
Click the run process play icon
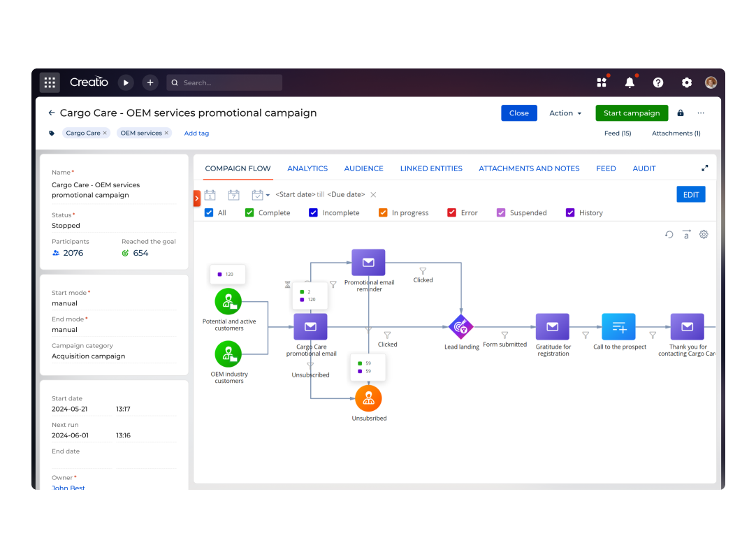pyautogui.click(x=126, y=82)
